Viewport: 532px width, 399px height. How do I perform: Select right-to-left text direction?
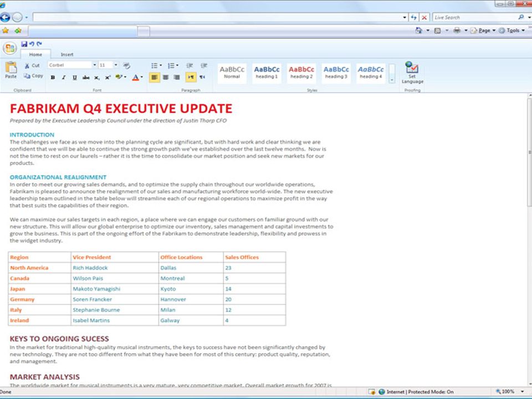(202, 78)
